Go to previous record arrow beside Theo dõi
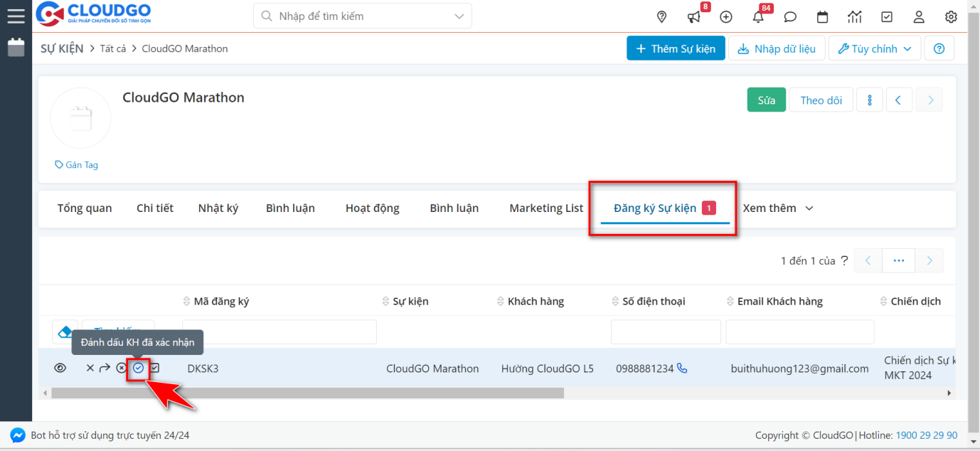980x451 pixels. click(899, 100)
